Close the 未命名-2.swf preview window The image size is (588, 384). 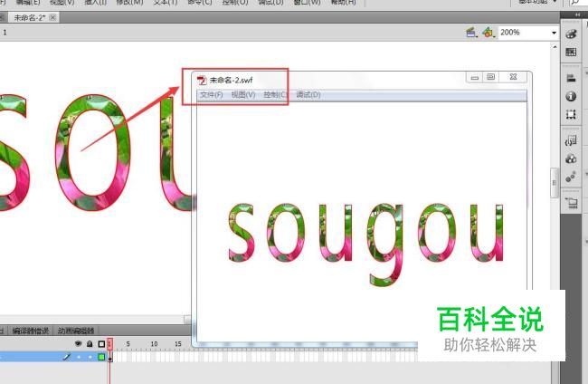514,77
